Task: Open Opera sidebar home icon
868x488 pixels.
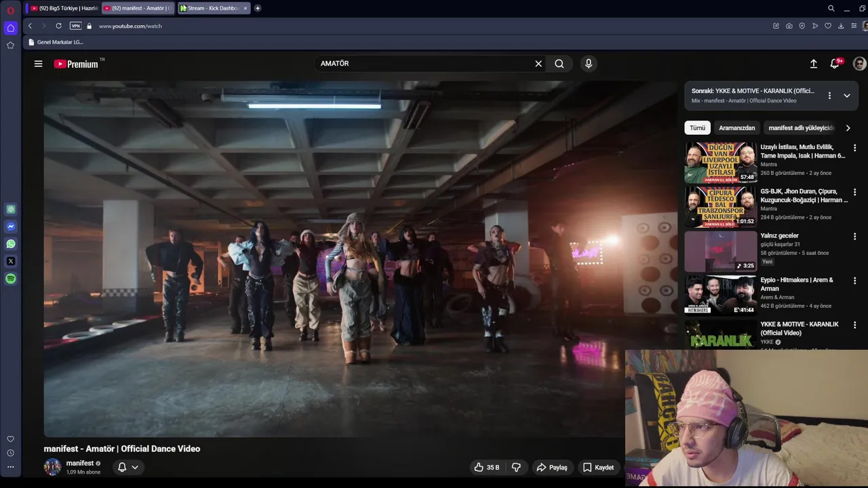Action: point(10,28)
